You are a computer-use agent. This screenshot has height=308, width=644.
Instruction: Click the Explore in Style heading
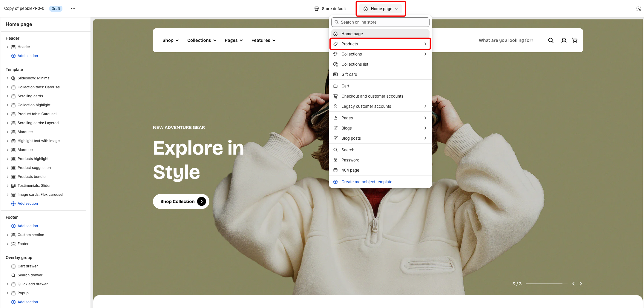(x=198, y=160)
